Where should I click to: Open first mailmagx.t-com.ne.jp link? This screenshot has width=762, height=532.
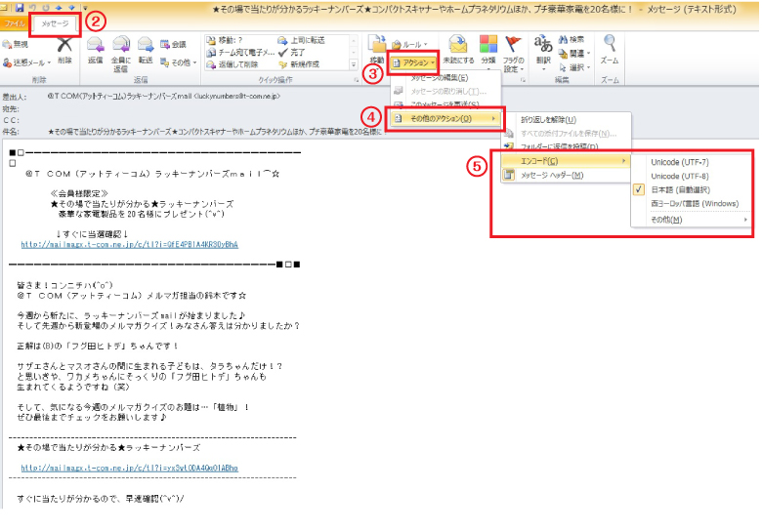[x=130, y=245]
